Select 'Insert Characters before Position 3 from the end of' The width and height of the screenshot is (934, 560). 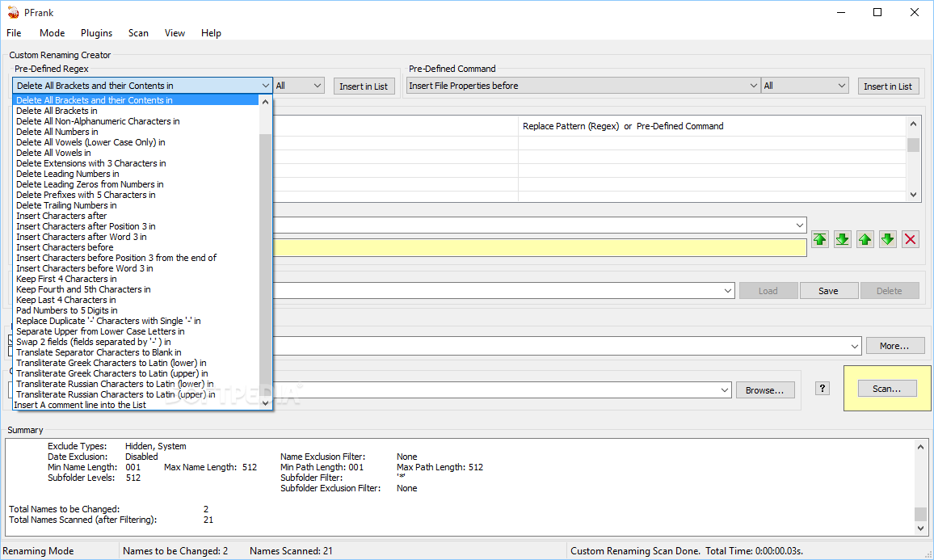click(x=136, y=258)
